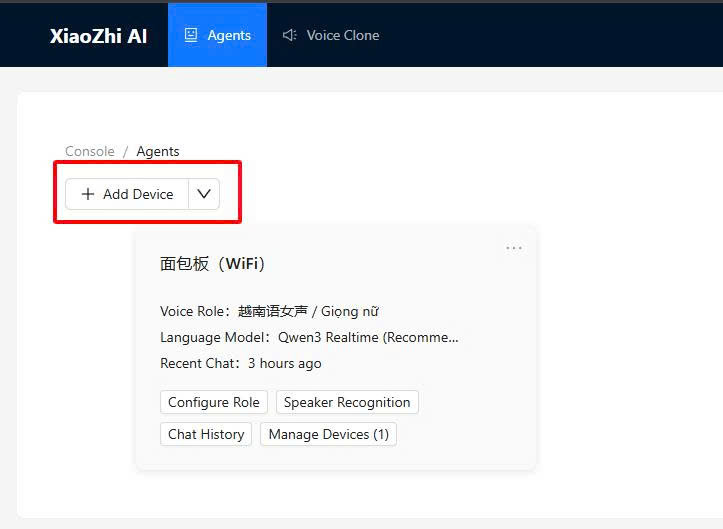View the agent's Chat History

point(206,434)
